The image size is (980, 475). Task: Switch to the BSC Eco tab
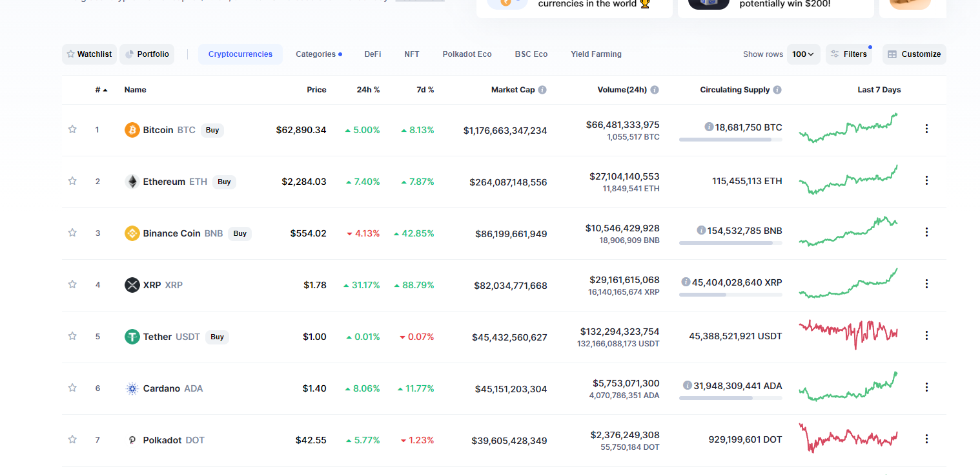(531, 54)
